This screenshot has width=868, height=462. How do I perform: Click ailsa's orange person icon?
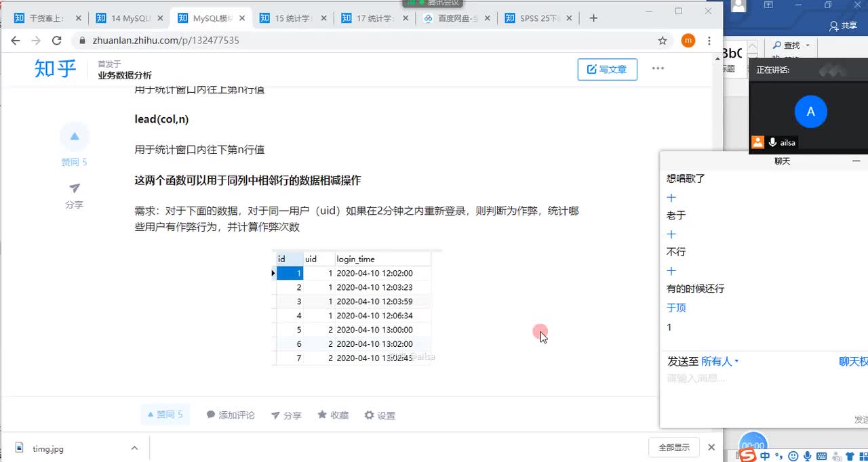(758, 142)
